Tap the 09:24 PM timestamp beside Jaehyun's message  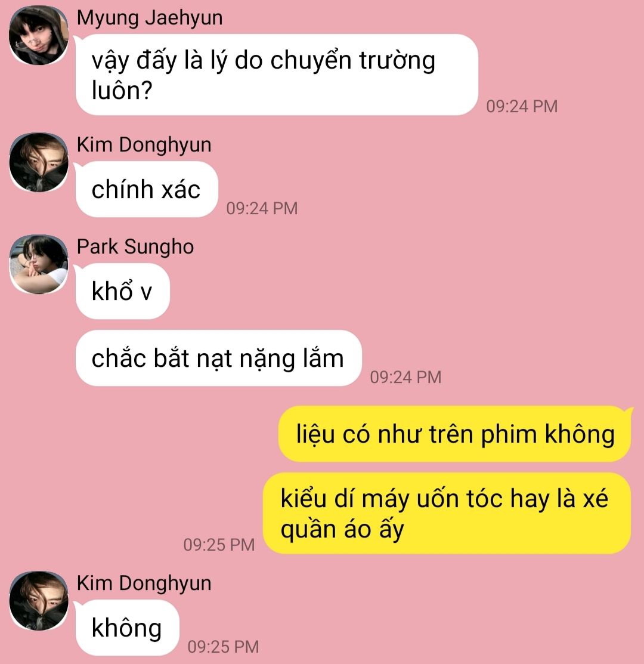(522, 106)
